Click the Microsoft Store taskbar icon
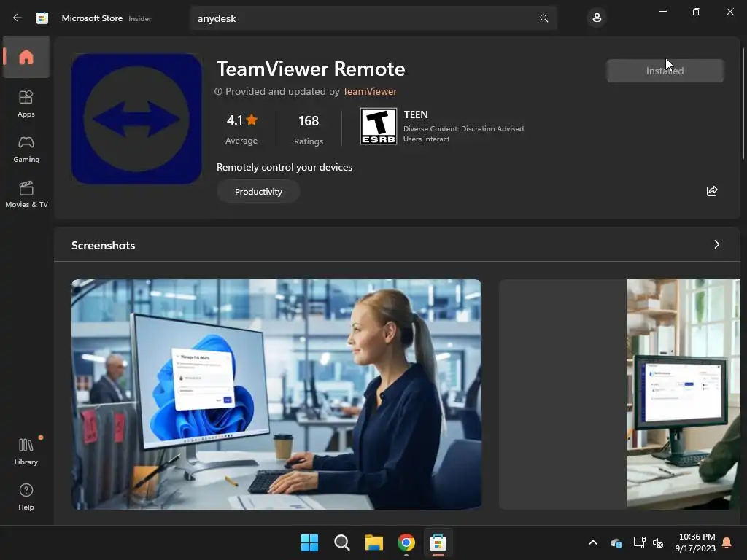The height and width of the screenshot is (560, 747). 438,542
